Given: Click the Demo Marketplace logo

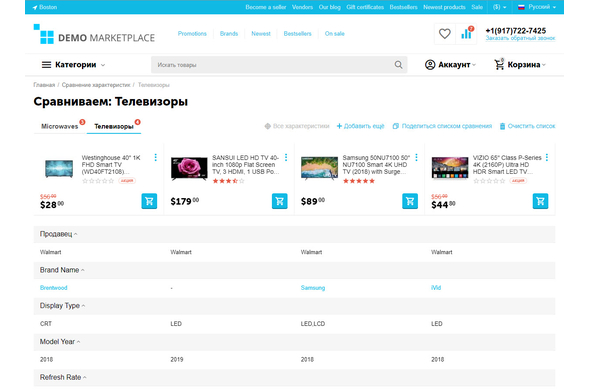Looking at the screenshot, I should 94,34.
